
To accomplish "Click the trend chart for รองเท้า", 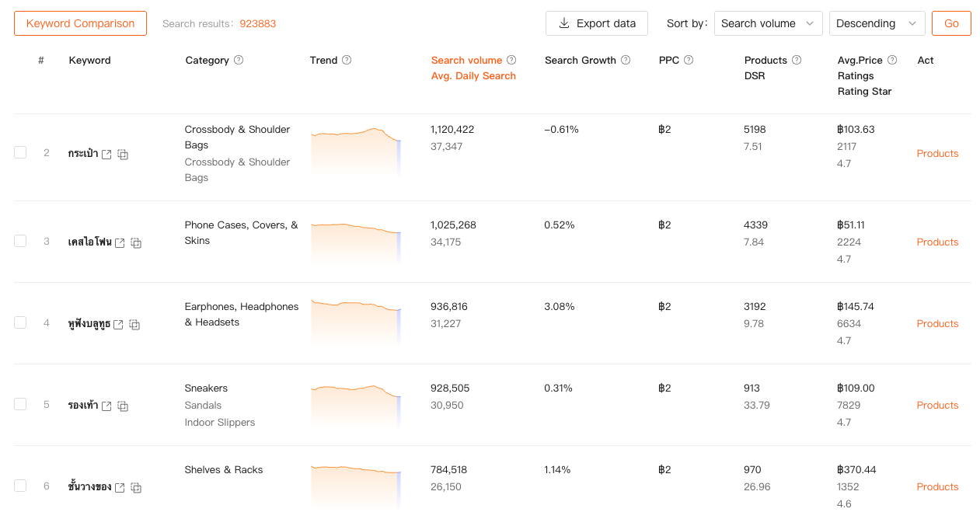I will coord(355,404).
